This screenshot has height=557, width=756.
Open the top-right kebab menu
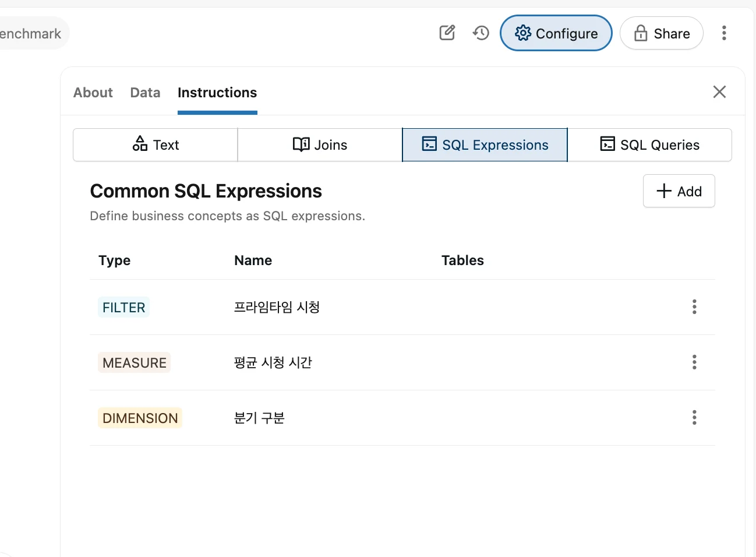click(x=724, y=33)
